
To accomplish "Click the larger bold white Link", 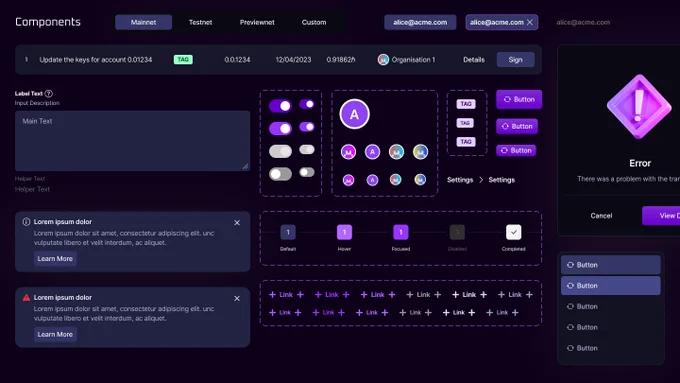I will pyautogui.click(x=469, y=295).
